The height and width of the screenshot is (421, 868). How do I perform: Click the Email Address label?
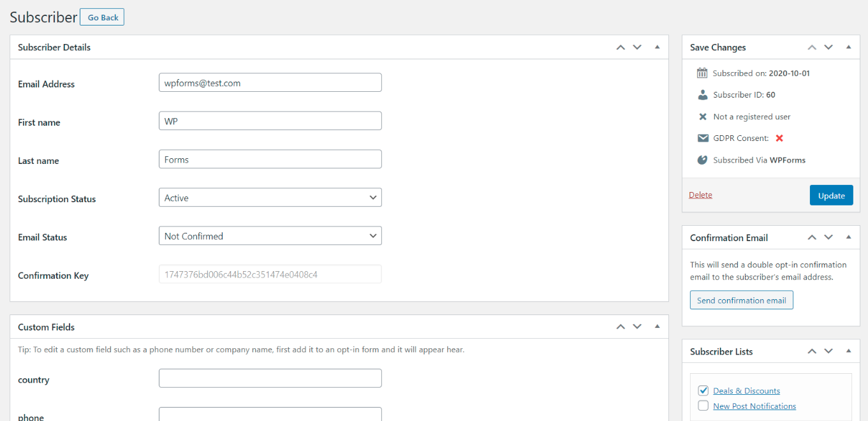46,84
